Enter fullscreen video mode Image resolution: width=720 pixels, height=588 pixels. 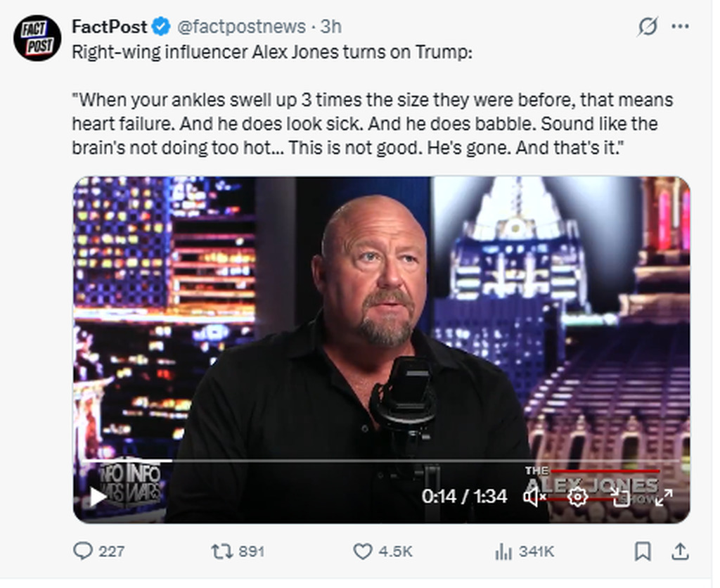(x=662, y=497)
